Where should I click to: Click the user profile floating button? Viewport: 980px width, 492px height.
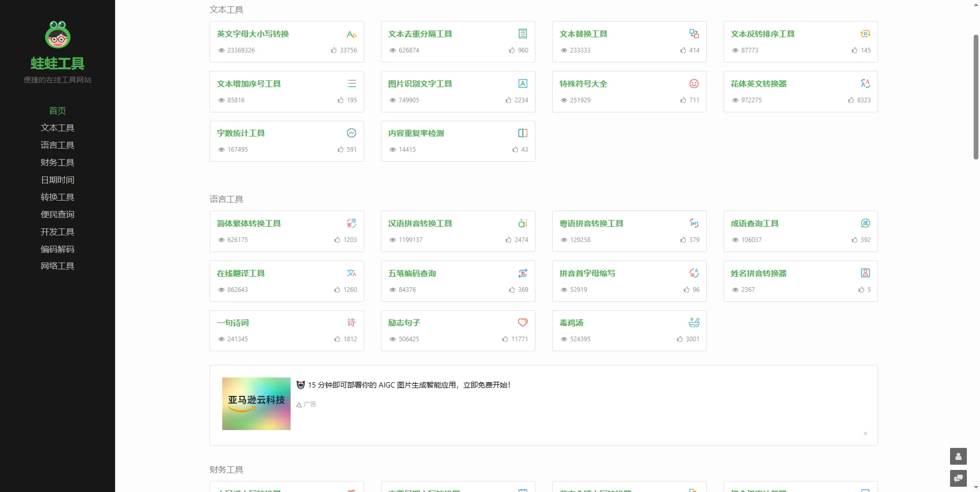[958, 456]
